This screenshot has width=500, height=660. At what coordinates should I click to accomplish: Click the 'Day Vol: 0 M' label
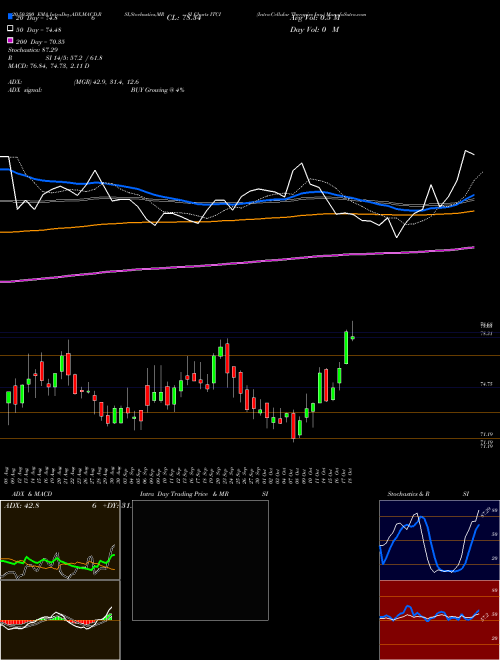pos(314,29)
